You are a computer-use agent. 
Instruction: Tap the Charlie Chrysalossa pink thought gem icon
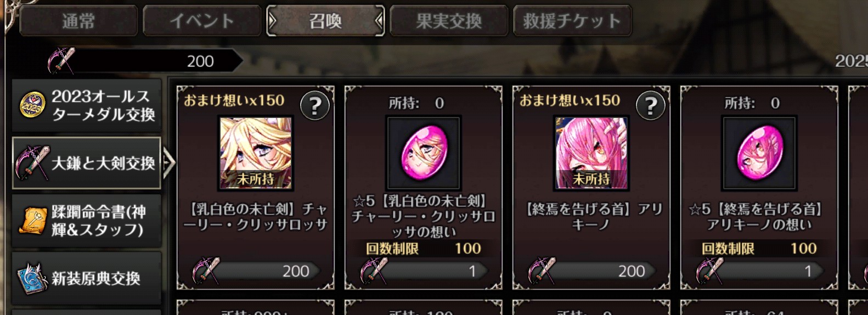(424, 153)
